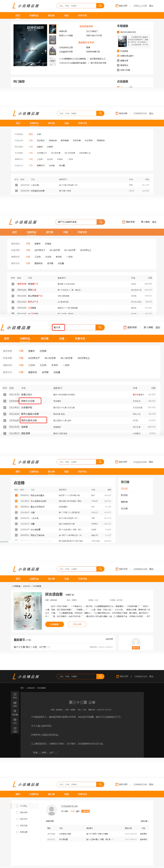Image resolution: width=164 pixels, height=868 pixels.
Task: Open 我的书评 in the account sidebar
Action: point(23,819)
